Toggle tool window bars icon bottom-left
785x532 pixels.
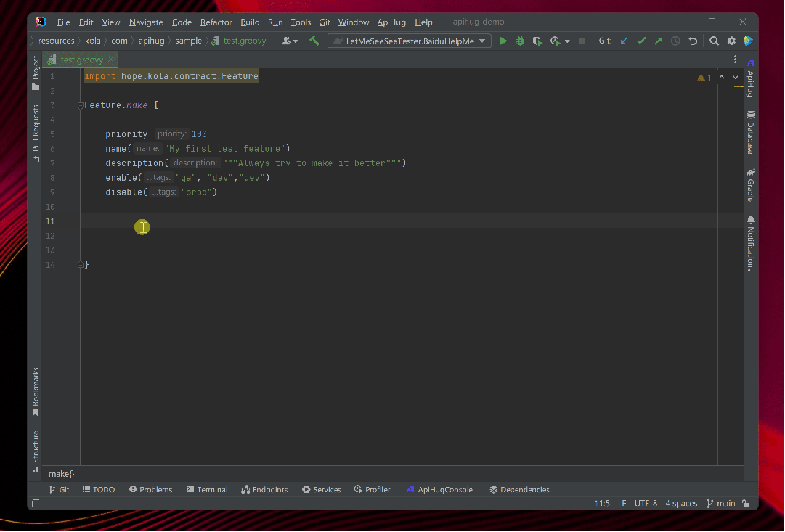(36, 504)
